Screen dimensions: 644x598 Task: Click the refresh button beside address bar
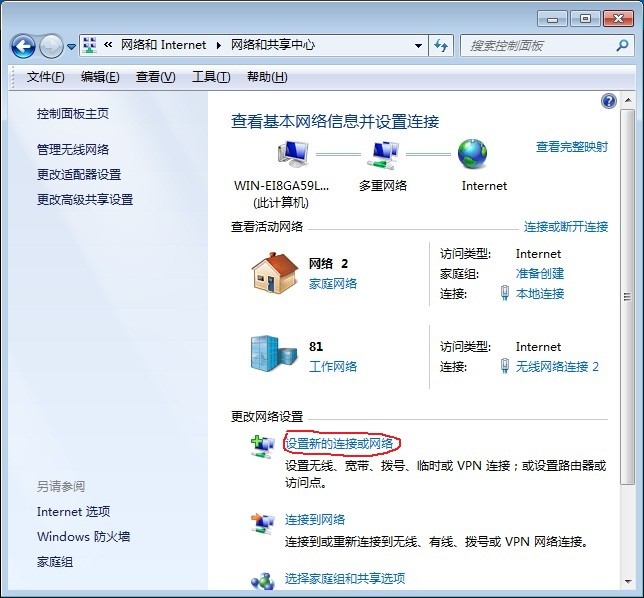coord(441,45)
